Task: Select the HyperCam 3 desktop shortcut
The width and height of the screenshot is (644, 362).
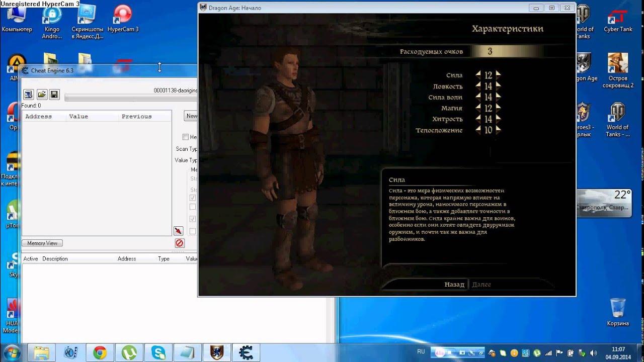Action: click(x=123, y=19)
